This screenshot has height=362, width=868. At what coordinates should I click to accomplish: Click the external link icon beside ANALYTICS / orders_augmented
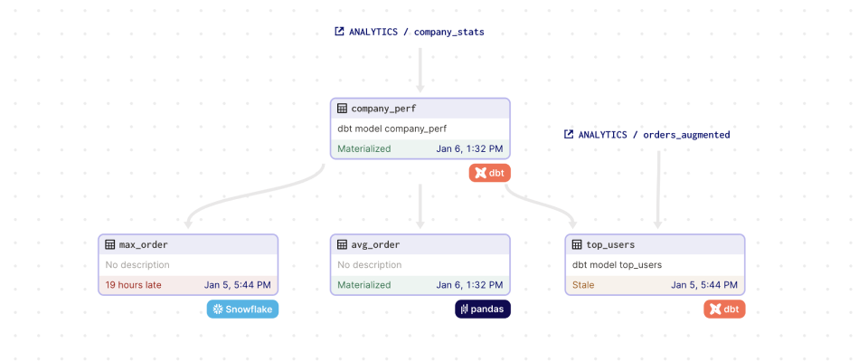pos(569,134)
